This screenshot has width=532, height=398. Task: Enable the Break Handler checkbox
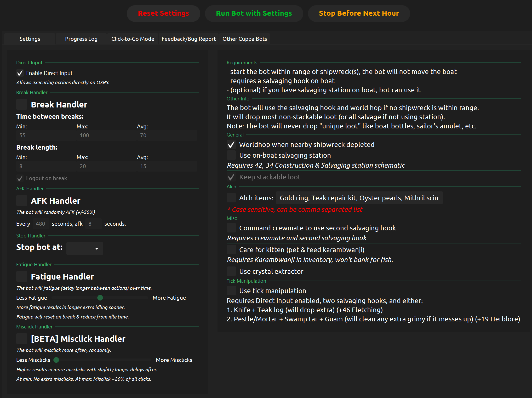click(22, 104)
